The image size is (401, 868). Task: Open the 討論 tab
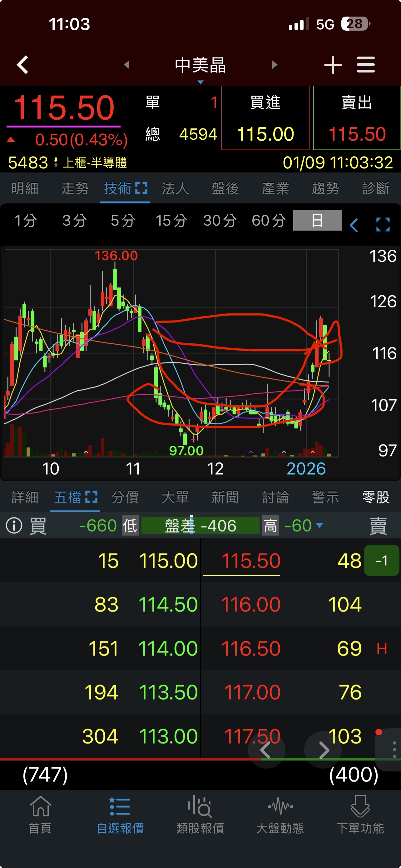tap(275, 497)
